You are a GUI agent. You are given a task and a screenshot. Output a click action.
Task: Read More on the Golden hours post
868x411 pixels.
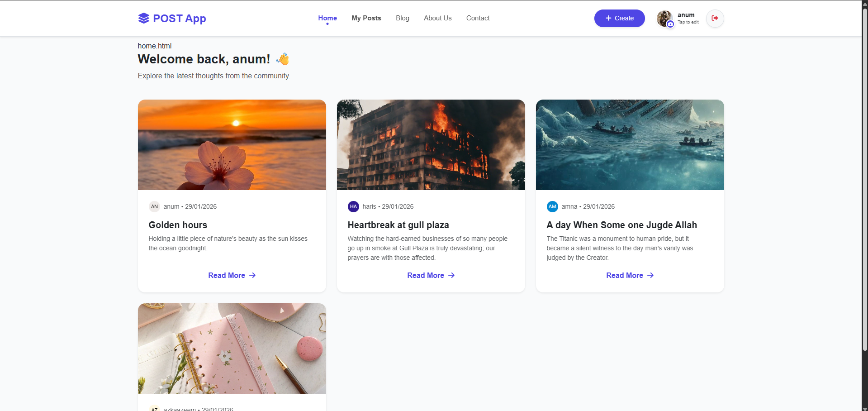point(232,275)
